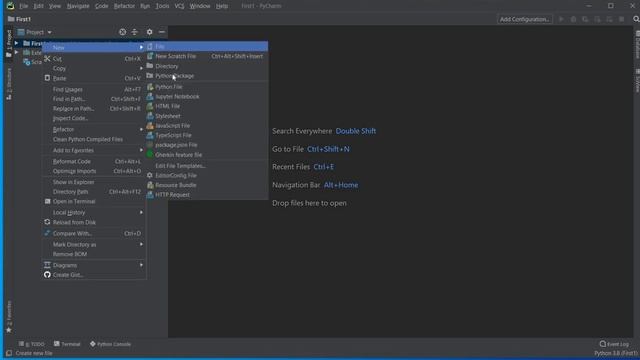Click the EditorConfig gear icon

click(x=150, y=176)
